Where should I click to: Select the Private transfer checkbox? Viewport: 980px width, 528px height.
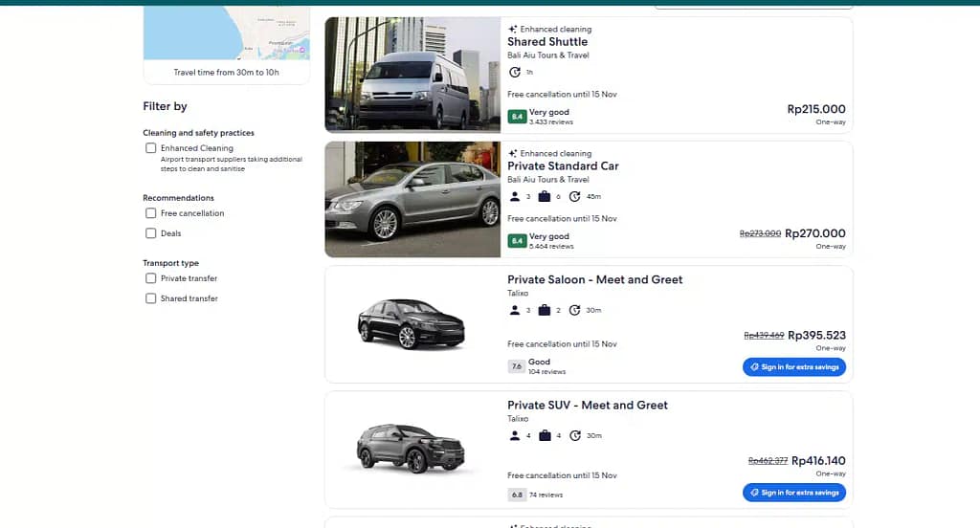pyautogui.click(x=150, y=278)
